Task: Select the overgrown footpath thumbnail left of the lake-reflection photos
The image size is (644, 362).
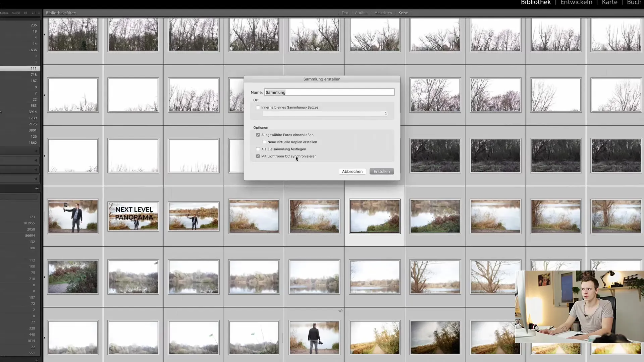Action: [73, 277]
